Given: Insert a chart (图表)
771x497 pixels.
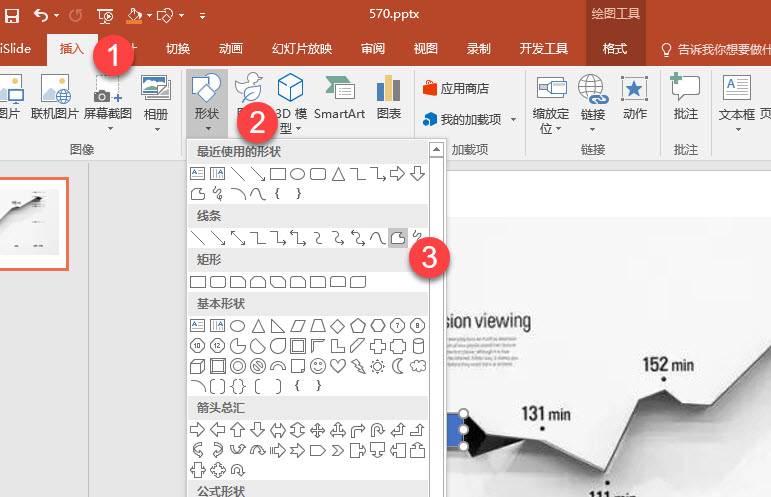Looking at the screenshot, I should pos(388,97).
